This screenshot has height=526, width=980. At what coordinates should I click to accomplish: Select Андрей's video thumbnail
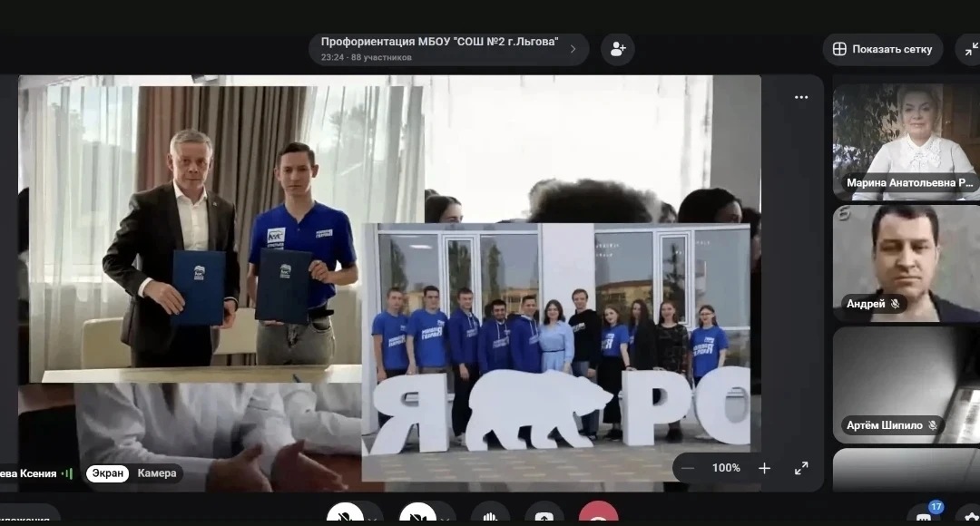[x=906, y=263]
